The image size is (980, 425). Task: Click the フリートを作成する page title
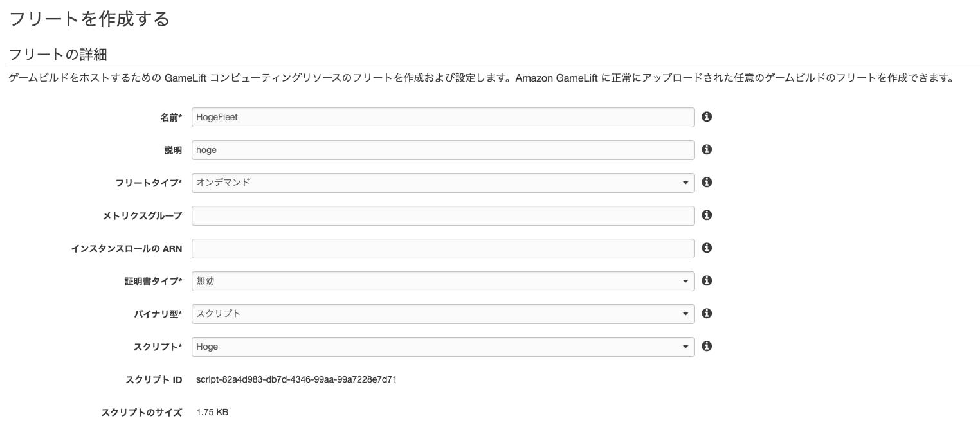click(89, 19)
